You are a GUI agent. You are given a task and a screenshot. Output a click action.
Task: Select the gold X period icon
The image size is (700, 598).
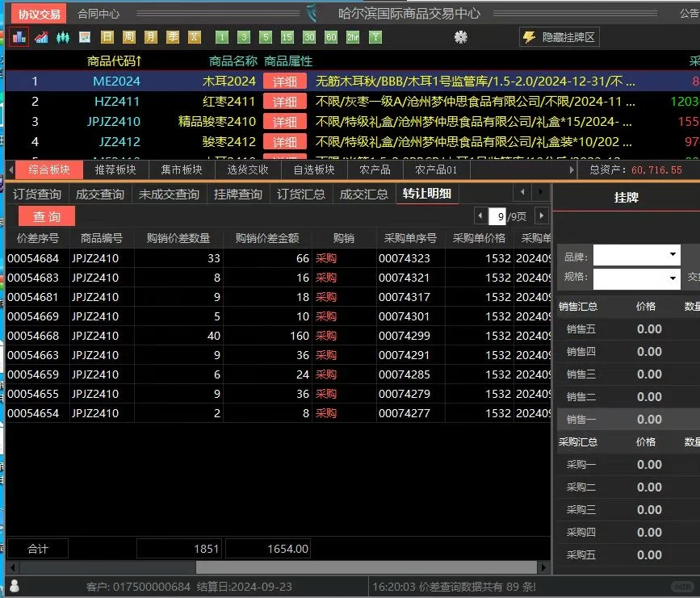[195, 37]
